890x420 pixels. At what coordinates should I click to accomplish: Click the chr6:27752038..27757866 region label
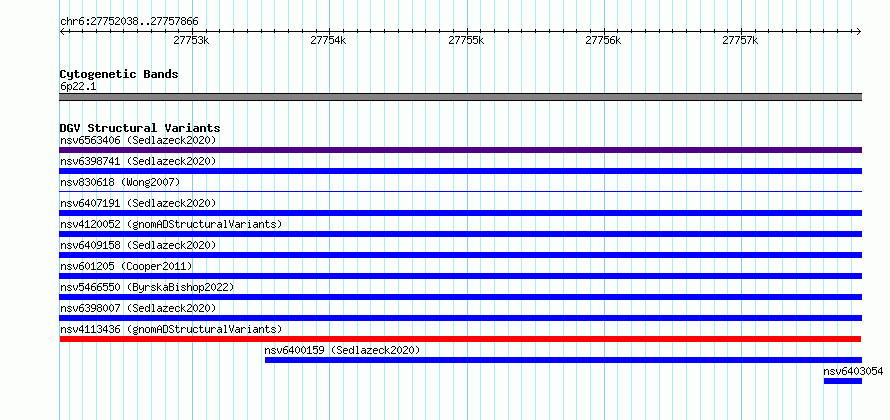coord(129,22)
